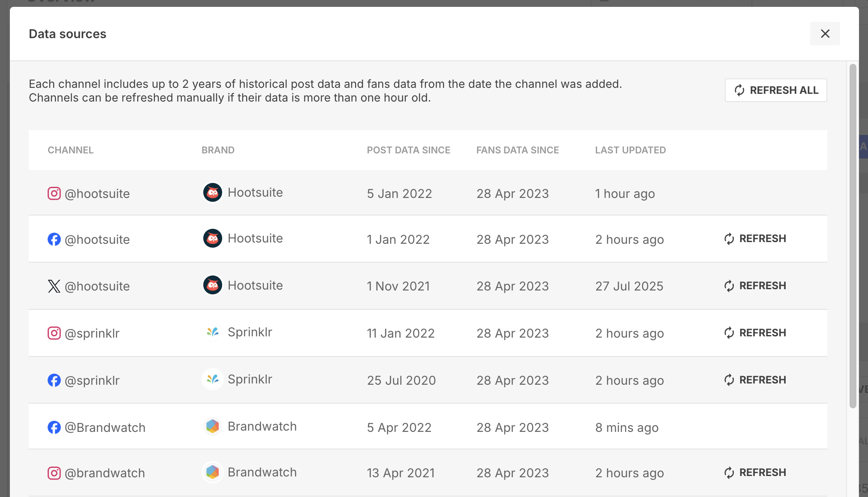The height and width of the screenshot is (497, 868).
Task: Click Facebook icon beside @Brandwatch
Action: point(54,427)
